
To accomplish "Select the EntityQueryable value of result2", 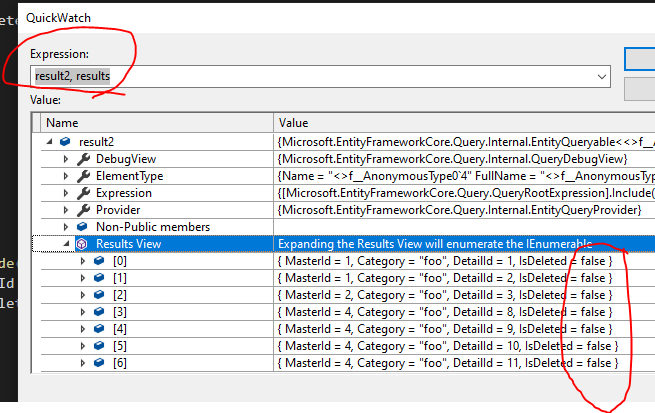I will 466,142.
